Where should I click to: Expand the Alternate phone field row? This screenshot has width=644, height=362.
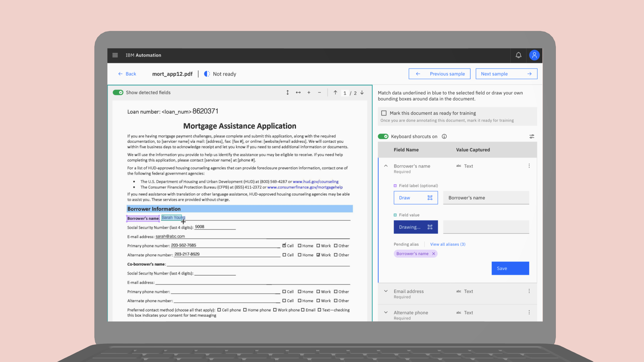click(386, 312)
